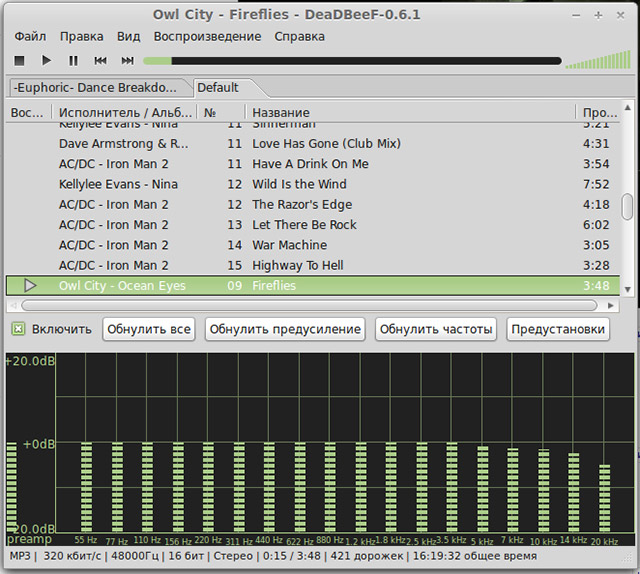Open the Вид menu

click(x=129, y=36)
